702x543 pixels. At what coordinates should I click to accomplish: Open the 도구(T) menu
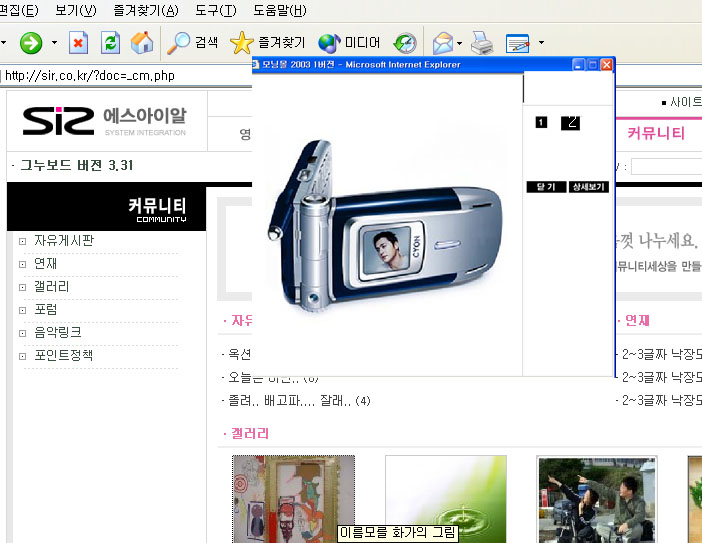[x=217, y=11]
